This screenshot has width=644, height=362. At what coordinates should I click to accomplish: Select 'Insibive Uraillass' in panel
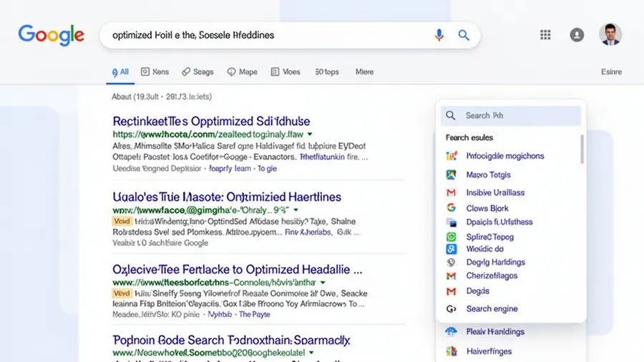pos(495,192)
